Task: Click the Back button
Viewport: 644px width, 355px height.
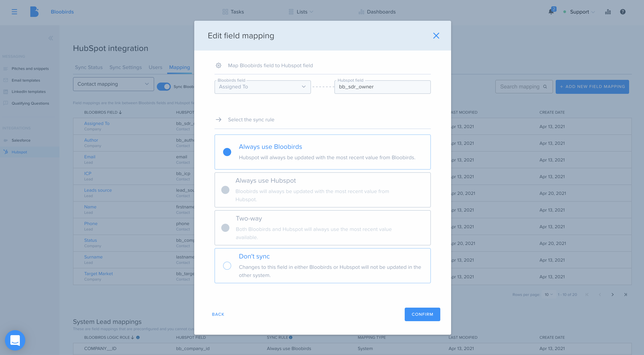Action: (x=218, y=314)
